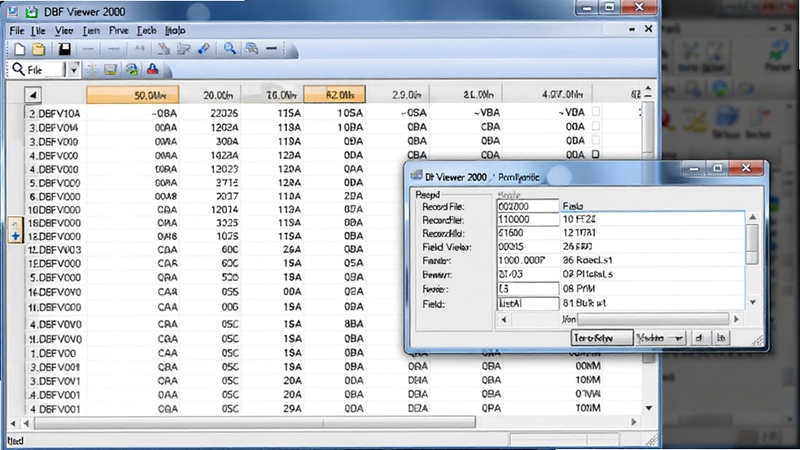Save with the floppy disk icon
The image size is (800, 450).
(64, 49)
